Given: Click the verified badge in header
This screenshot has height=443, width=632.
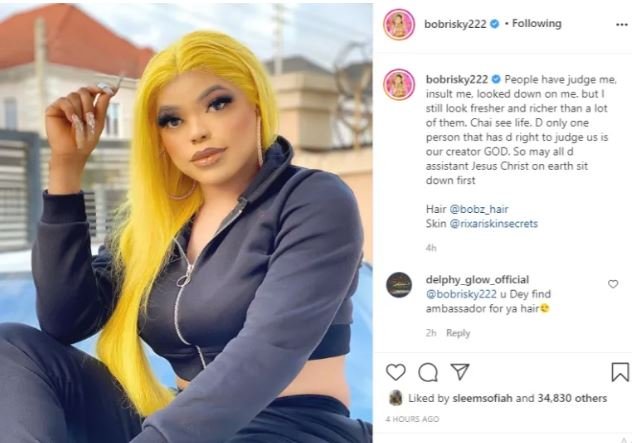Looking at the screenshot, I should 495,24.
